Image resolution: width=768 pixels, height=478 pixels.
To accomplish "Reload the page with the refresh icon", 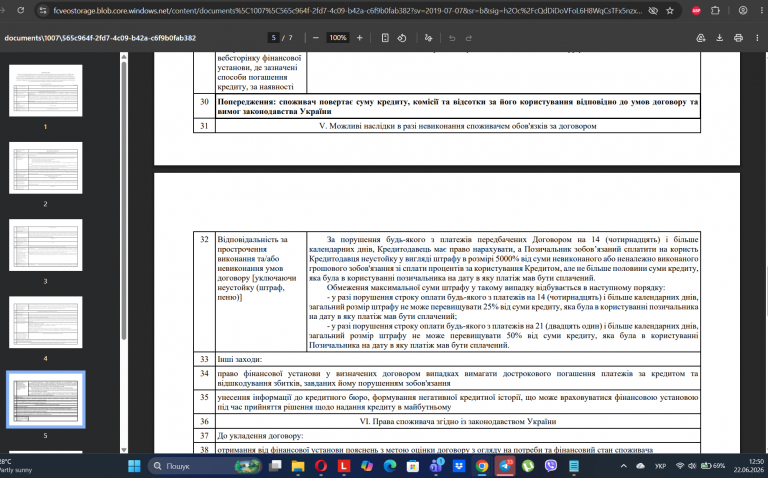I will [21, 10].
